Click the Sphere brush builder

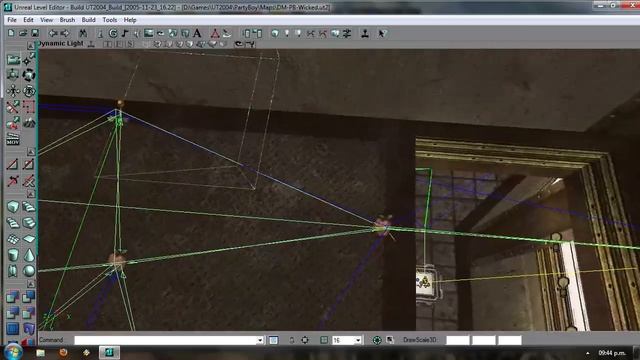[x=29, y=271]
